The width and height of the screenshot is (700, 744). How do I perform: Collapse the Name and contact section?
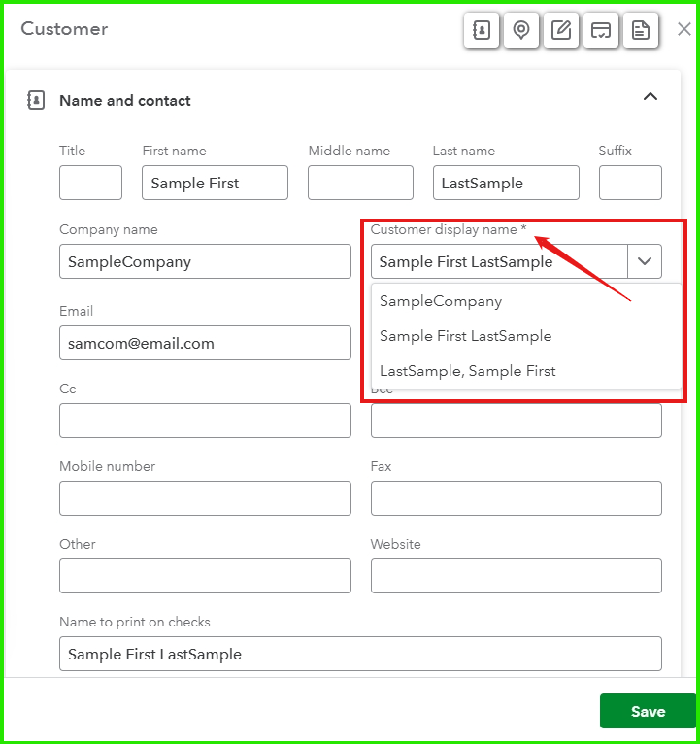coord(650,96)
